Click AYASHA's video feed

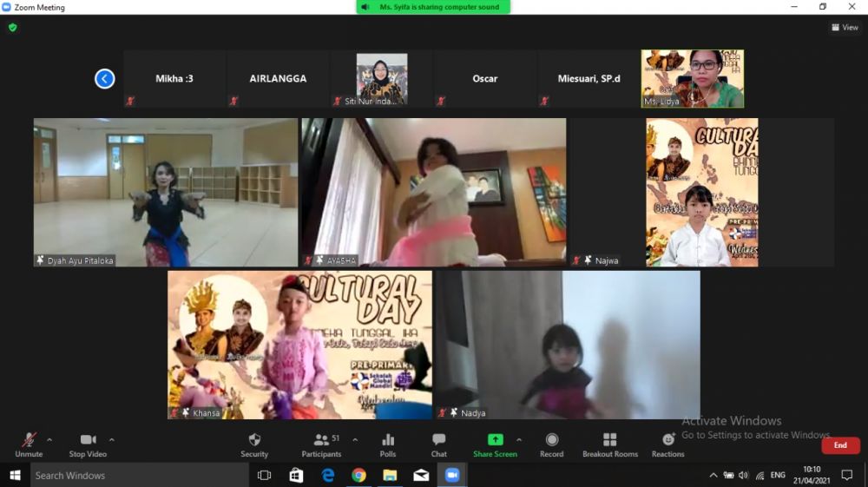click(434, 192)
